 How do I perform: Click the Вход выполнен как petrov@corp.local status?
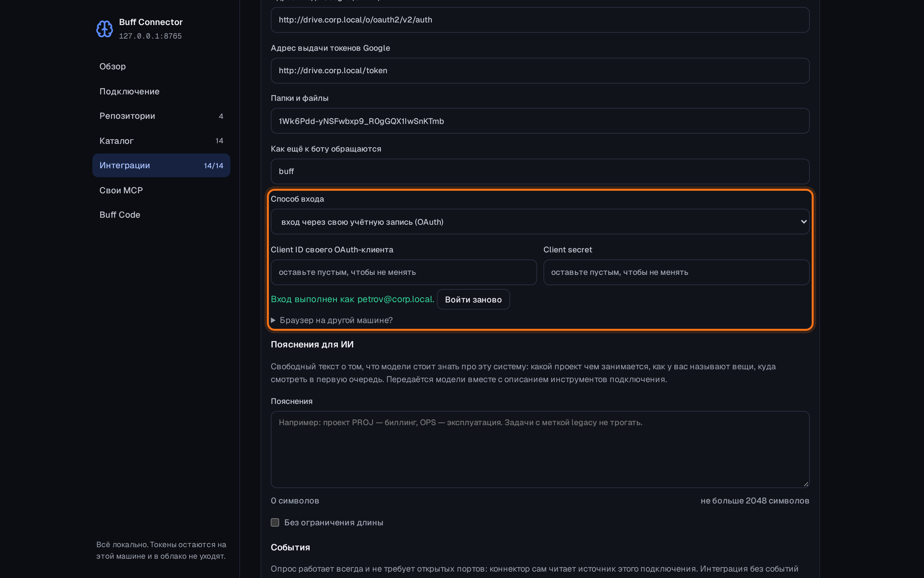pos(352,299)
